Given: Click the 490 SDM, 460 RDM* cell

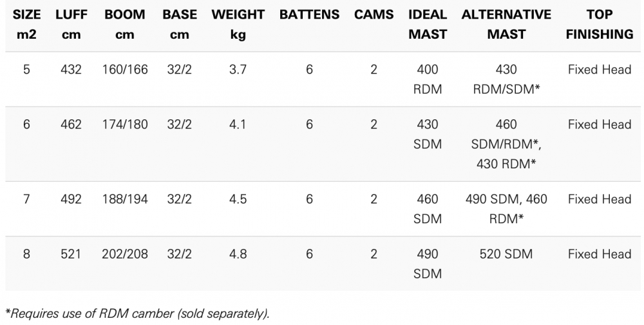Looking at the screenshot, I should (x=506, y=209).
